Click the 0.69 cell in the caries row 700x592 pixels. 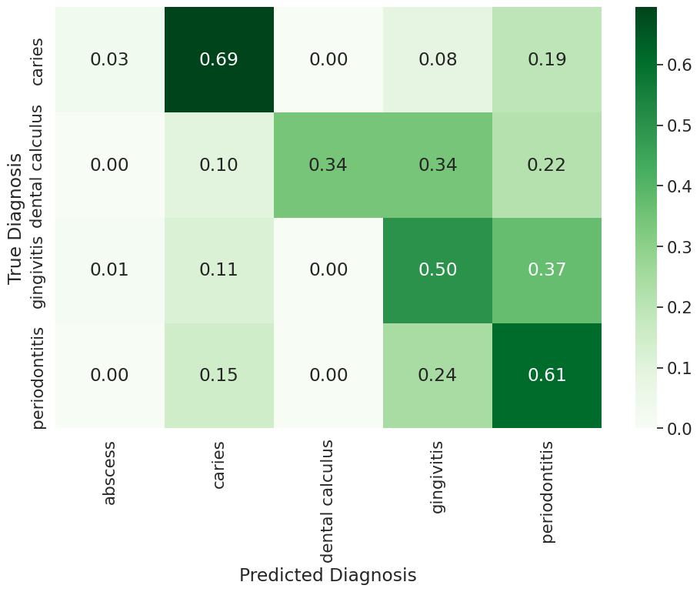coord(219,60)
